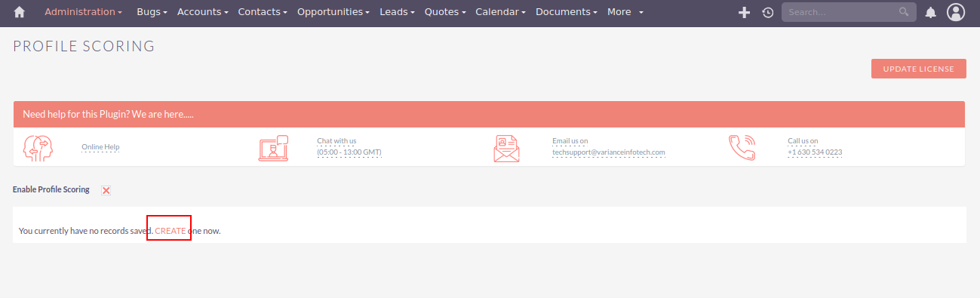
Task: Click the Chat with us link
Action: click(x=336, y=141)
